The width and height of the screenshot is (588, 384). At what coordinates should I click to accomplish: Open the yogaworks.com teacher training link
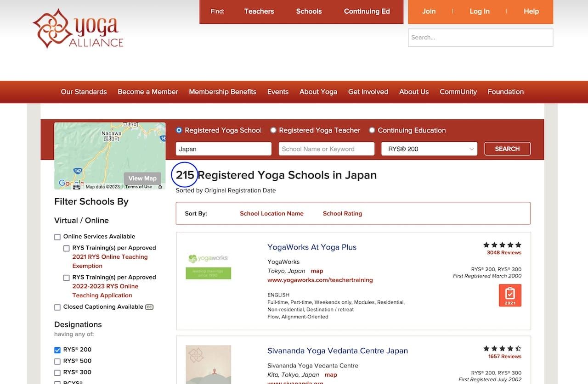pos(319,280)
